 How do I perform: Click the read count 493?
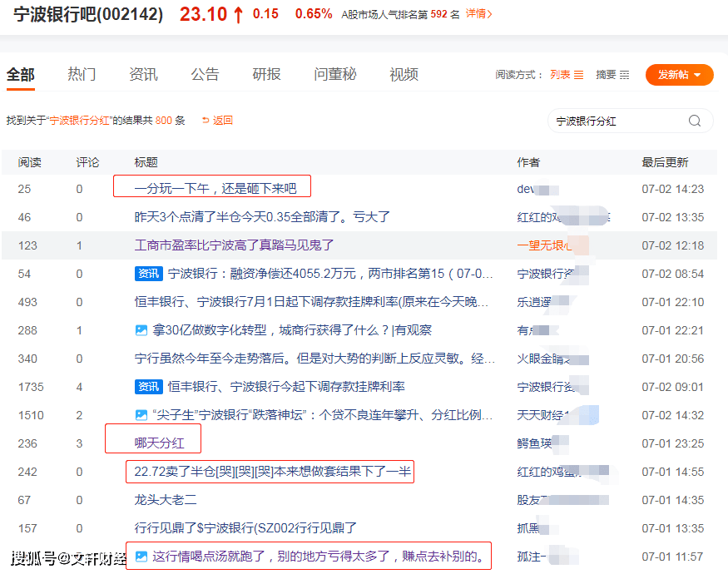27,302
